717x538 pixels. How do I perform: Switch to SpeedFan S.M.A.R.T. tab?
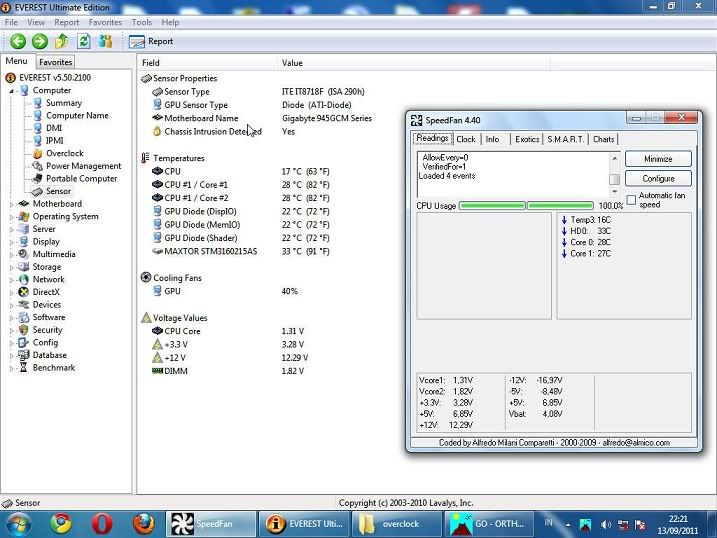tap(566, 139)
